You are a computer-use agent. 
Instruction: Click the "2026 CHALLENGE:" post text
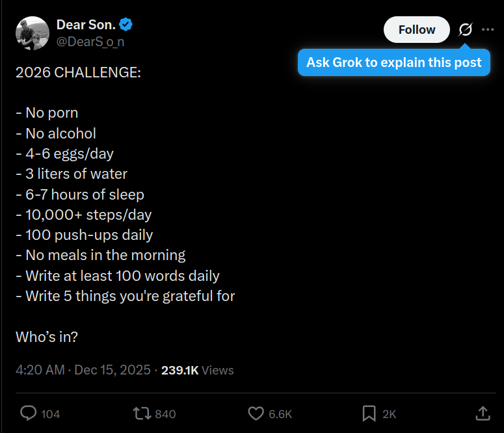77,72
